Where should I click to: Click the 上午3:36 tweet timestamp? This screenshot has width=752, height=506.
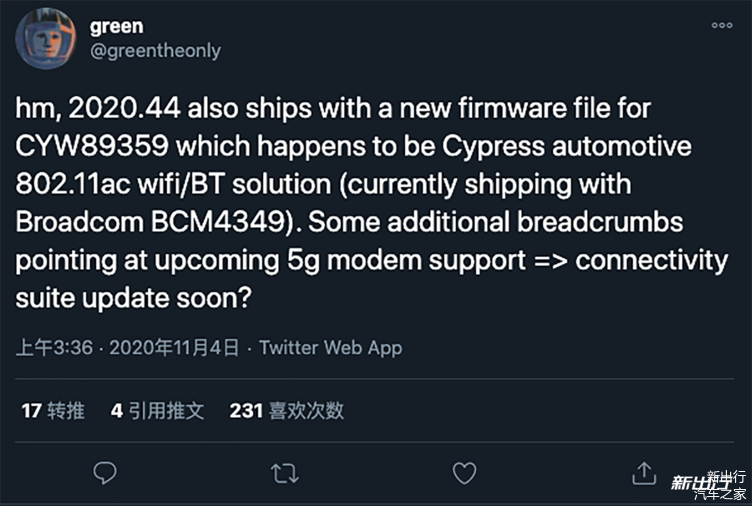point(54,348)
